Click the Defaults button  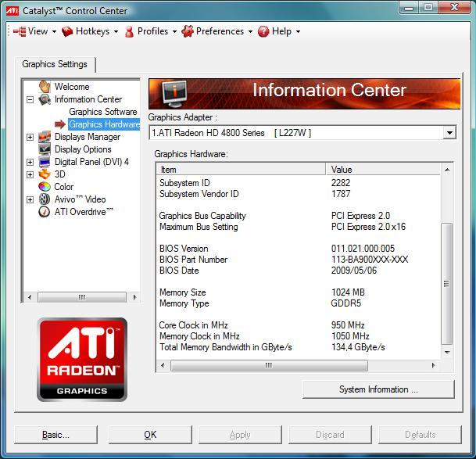[x=421, y=435]
